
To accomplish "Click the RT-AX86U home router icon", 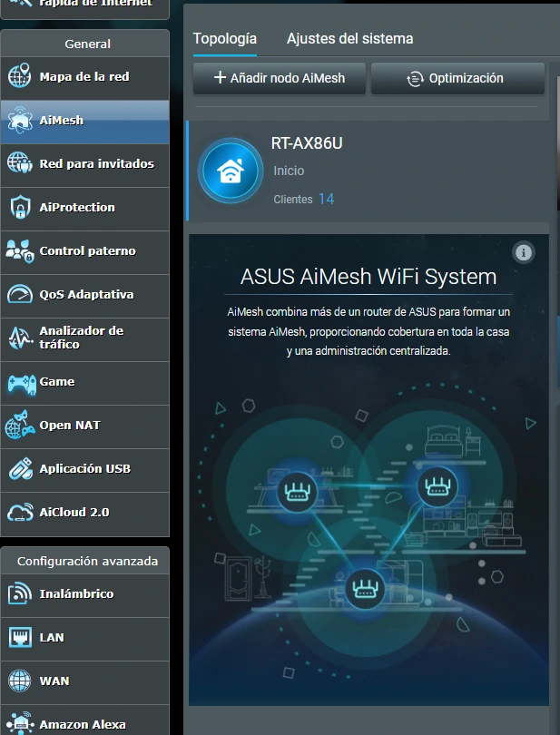I will click(231, 171).
